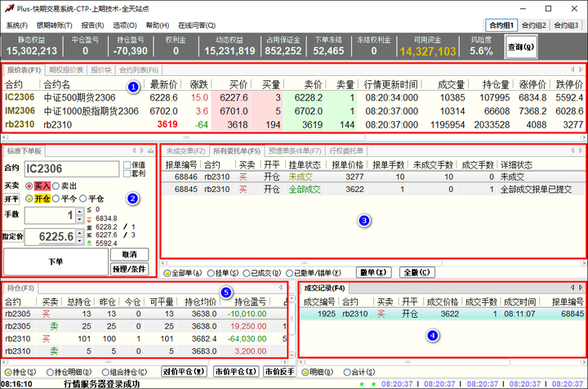Click the limit-up price 6834.8 icon
This screenshot has width=588, height=389.
pos(89,219)
